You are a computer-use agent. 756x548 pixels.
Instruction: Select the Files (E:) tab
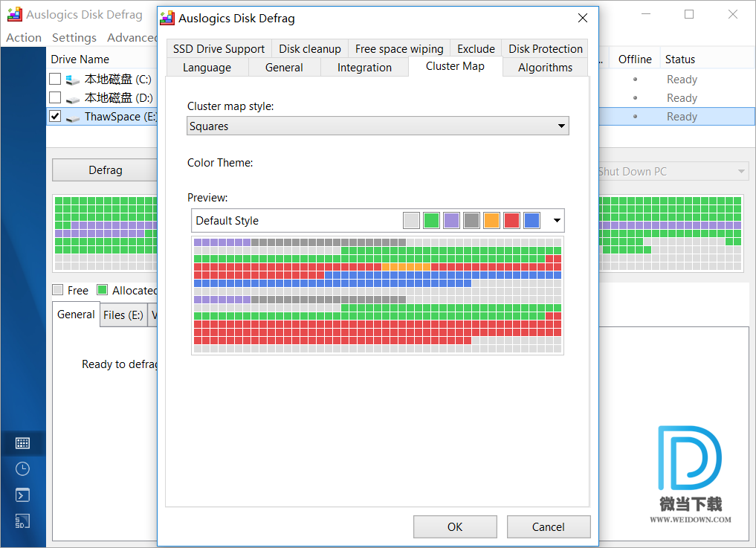tap(123, 315)
